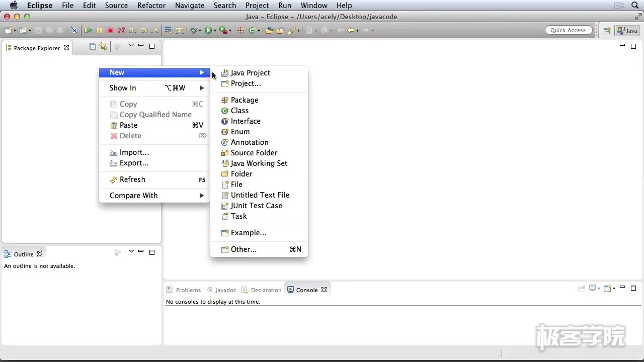The height and width of the screenshot is (362, 644).
Task: Close the Outline view tab
Action: tap(40, 254)
